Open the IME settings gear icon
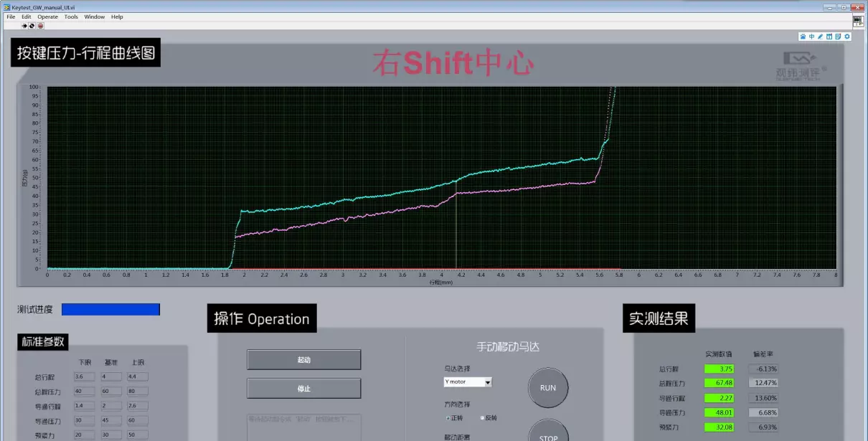Screen dimensions: 868x441 pyautogui.click(x=847, y=37)
